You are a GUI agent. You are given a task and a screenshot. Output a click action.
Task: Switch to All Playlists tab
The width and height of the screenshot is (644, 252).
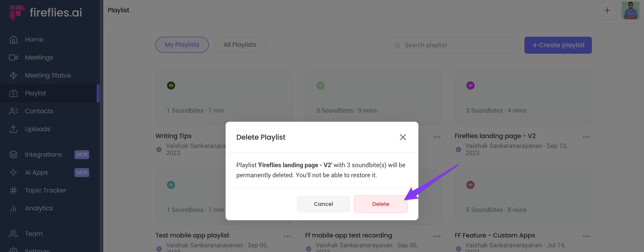(240, 45)
